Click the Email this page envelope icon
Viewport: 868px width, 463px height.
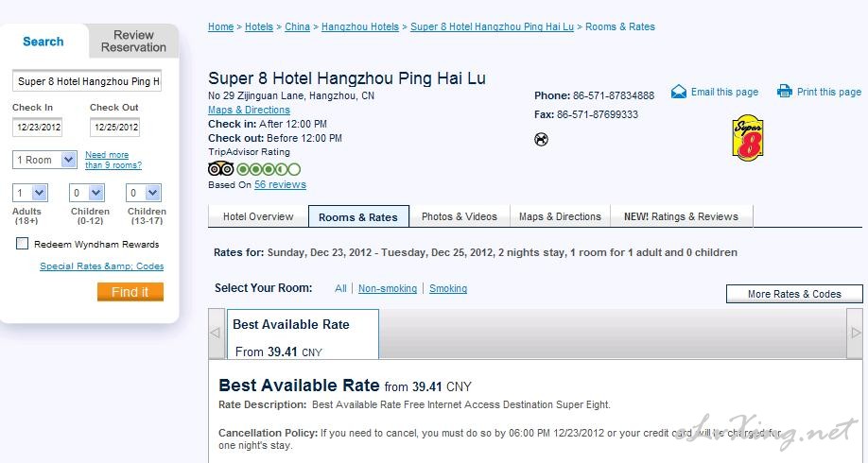click(x=678, y=92)
